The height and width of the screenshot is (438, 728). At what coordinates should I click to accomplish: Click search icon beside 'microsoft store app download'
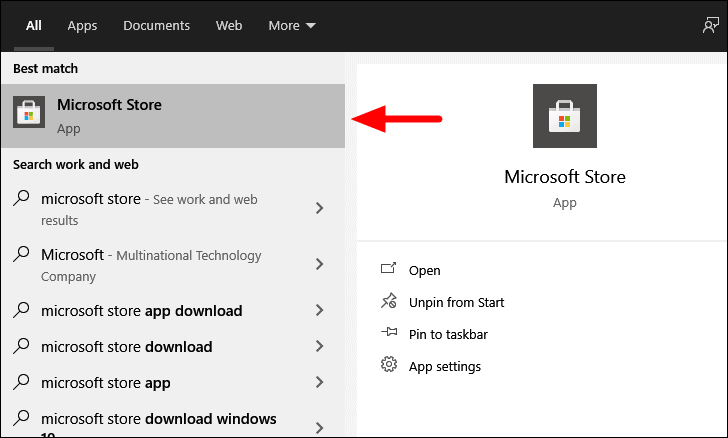21,310
